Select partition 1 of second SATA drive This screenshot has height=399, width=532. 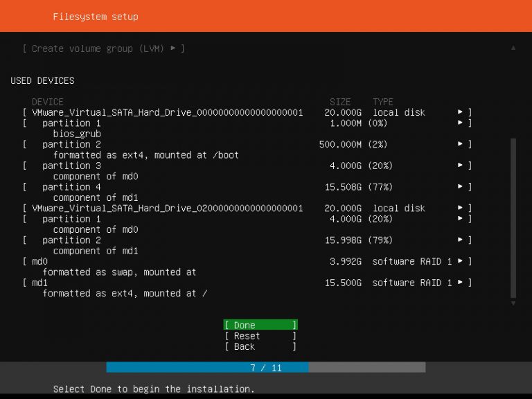pyautogui.click(x=247, y=219)
